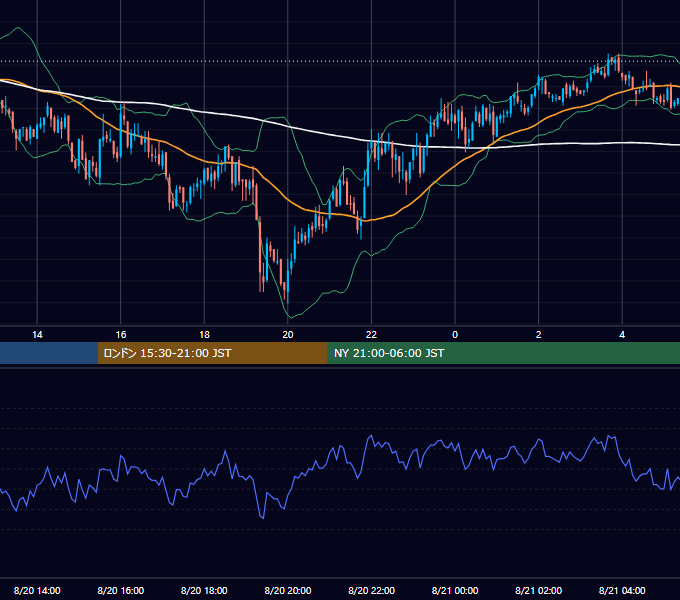Click the 22 hour label on price chart axis
Viewport: 680px width, 600px height.
click(371, 335)
